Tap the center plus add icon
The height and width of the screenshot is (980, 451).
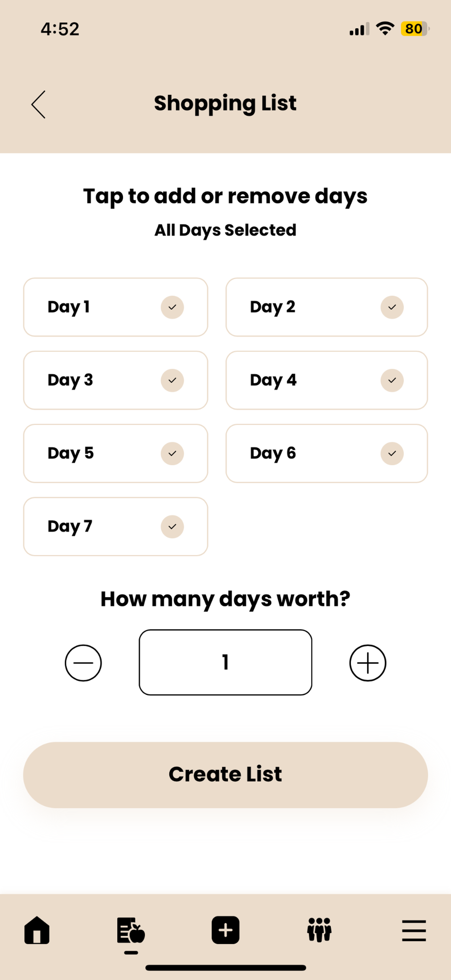pos(225,930)
